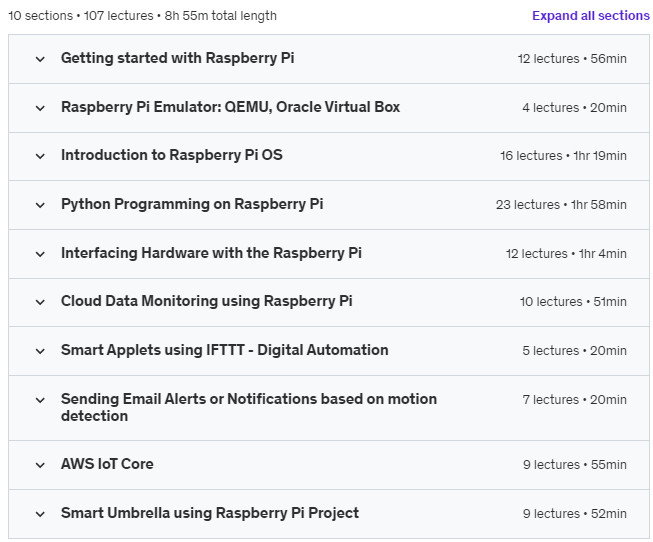Open chevron for Introduction to Raspberry Pi OS
The height and width of the screenshot is (542, 653).
coord(40,156)
